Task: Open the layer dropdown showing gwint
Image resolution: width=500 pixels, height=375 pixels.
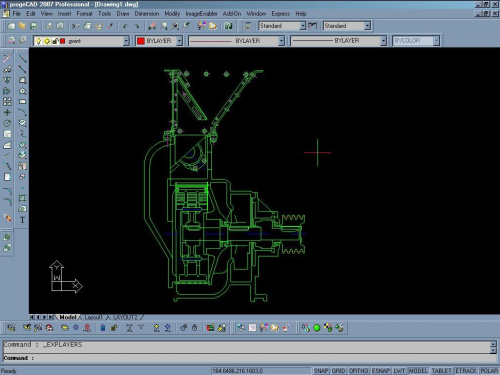Action: [x=81, y=41]
